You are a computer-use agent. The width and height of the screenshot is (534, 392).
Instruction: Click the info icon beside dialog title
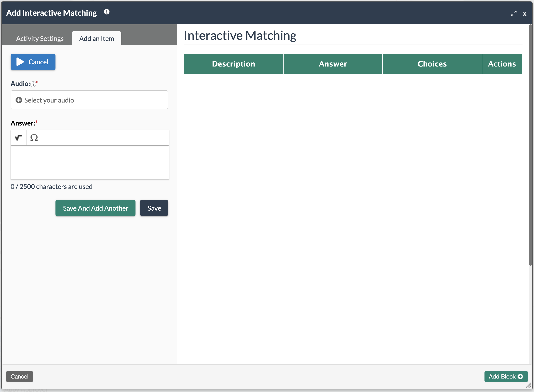(x=107, y=12)
